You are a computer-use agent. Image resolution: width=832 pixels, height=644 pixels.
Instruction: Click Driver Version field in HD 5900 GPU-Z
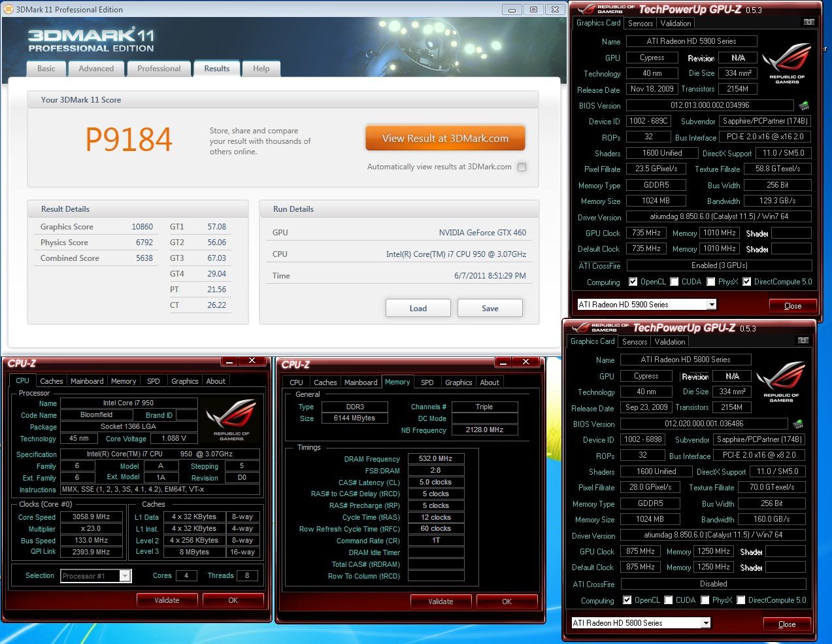coord(719,216)
